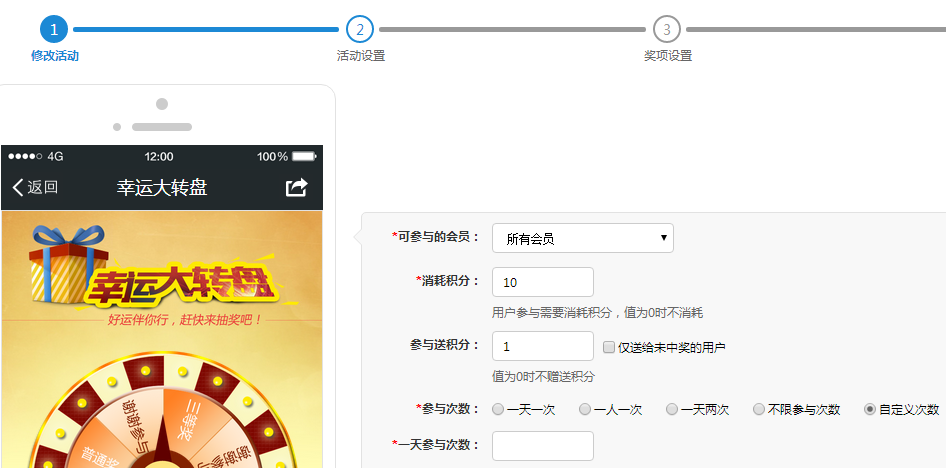This screenshot has width=946, height=468.
Task: Click the 消耗积分 input field
Action: click(543, 282)
